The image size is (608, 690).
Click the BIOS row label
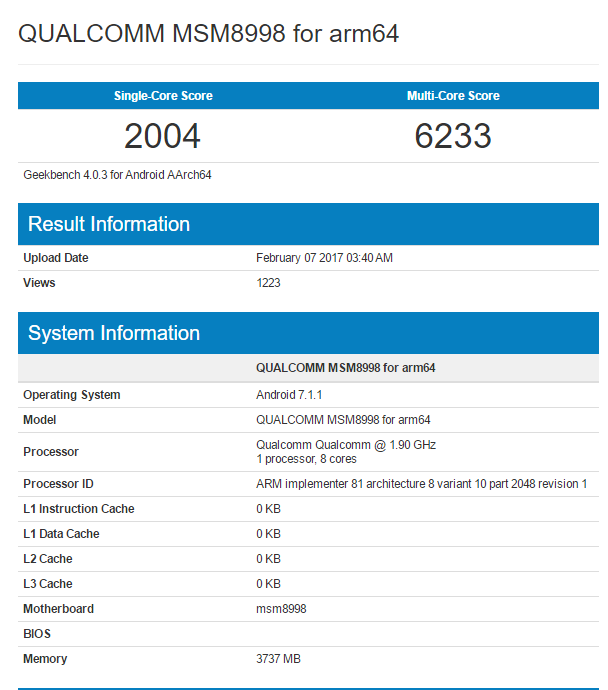(x=37, y=634)
